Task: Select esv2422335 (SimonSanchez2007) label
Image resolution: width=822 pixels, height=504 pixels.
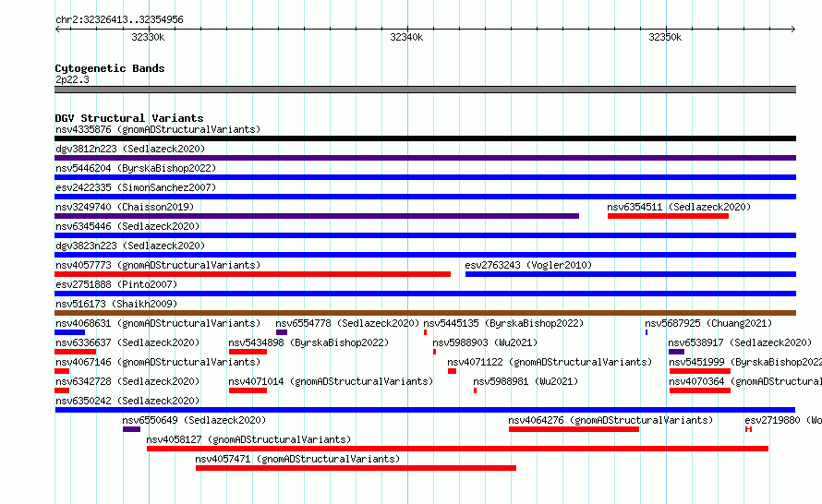Action: (x=136, y=187)
